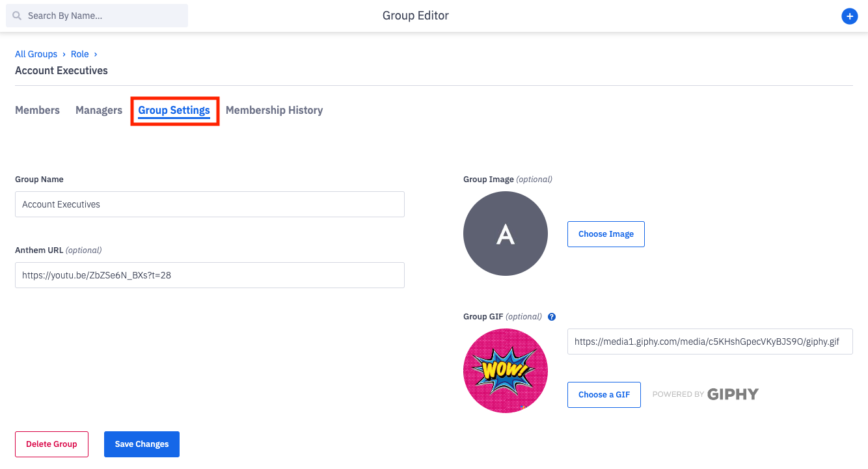The image size is (868, 469).
Task: Open the All Groups breadcrumb link
Action: click(36, 54)
